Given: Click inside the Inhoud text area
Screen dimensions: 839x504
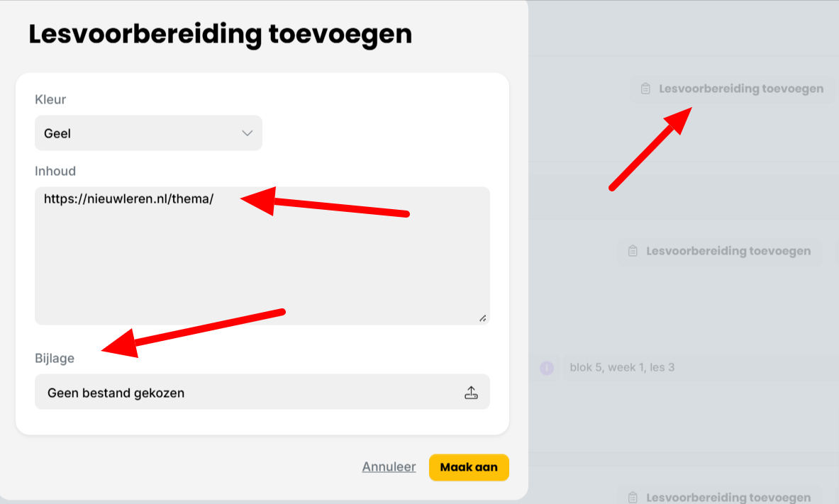Looking at the screenshot, I should coord(262,256).
